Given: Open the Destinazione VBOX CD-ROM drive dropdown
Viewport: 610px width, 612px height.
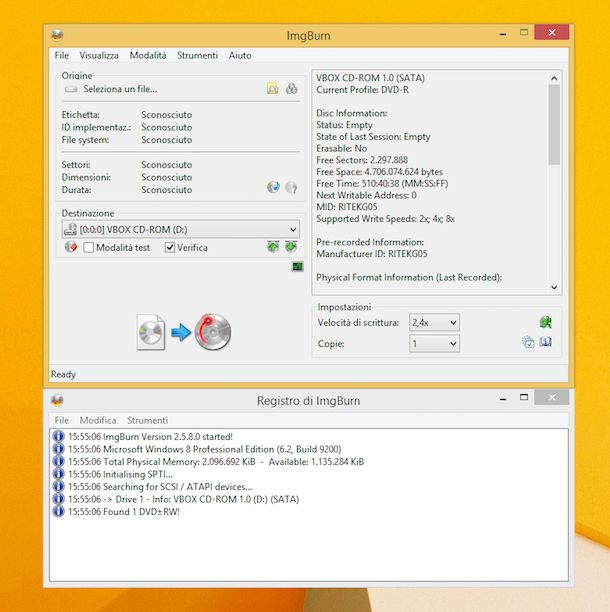Looking at the screenshot, I should 181,230.
